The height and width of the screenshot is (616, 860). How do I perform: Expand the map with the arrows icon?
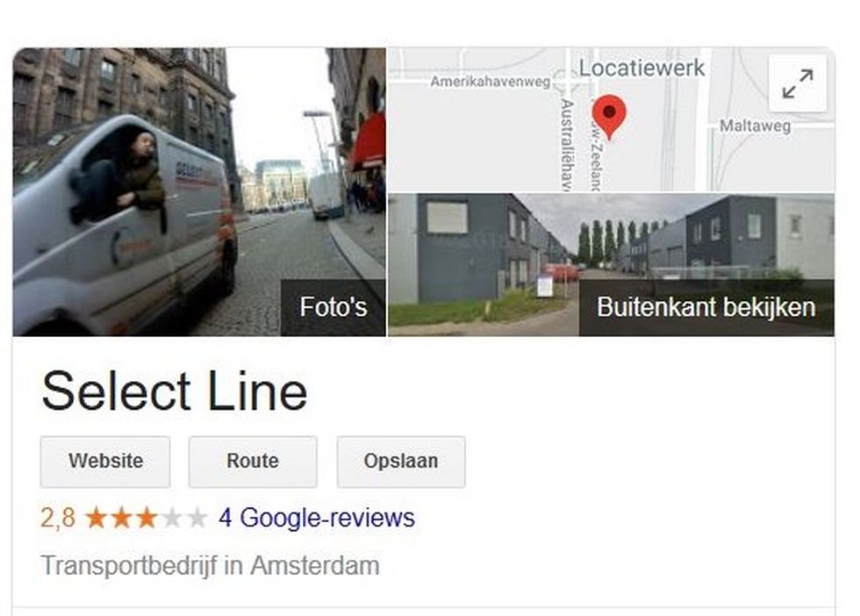pos(798,83)
